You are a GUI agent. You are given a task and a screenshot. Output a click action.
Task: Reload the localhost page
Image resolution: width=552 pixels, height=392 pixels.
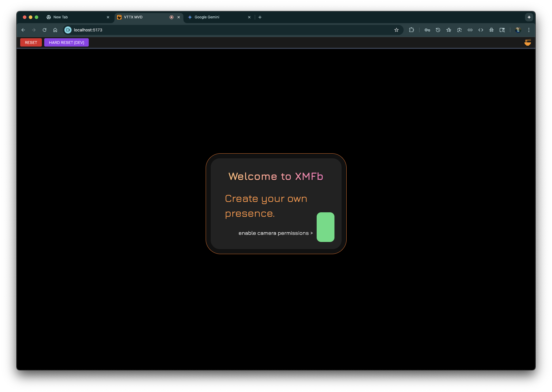click(45, 30)
